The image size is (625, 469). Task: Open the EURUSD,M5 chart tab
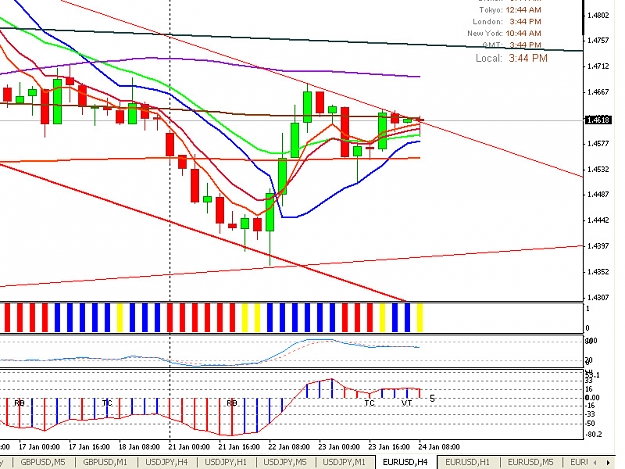(530, 462)
